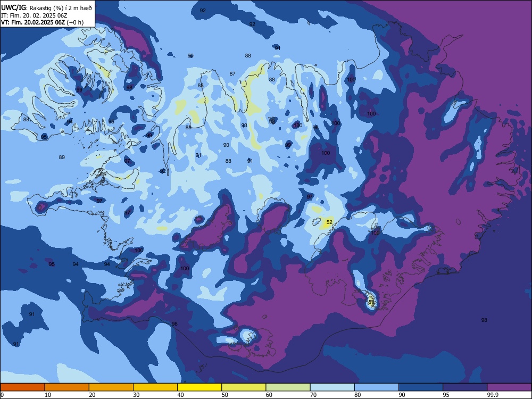
Task: Click the '30' tick label on the legend
Action: pyautogui.click(x=136, y=395)
